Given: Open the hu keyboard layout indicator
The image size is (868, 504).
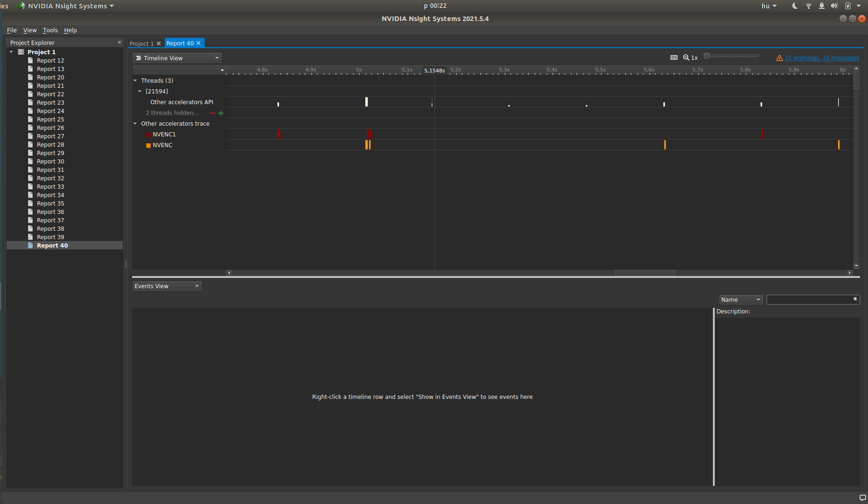Looking at the screenshot, I should click(x=769, y=6).
